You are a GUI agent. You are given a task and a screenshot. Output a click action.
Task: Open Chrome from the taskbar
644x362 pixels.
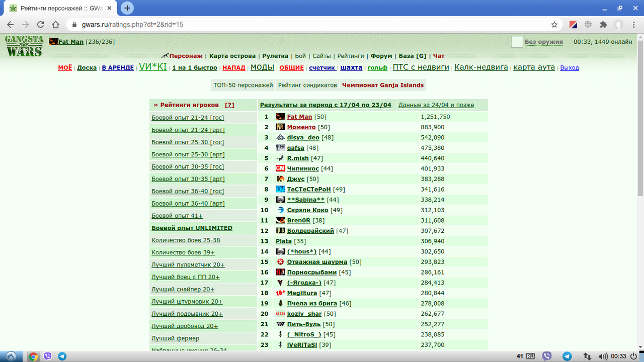pos(34,356)
